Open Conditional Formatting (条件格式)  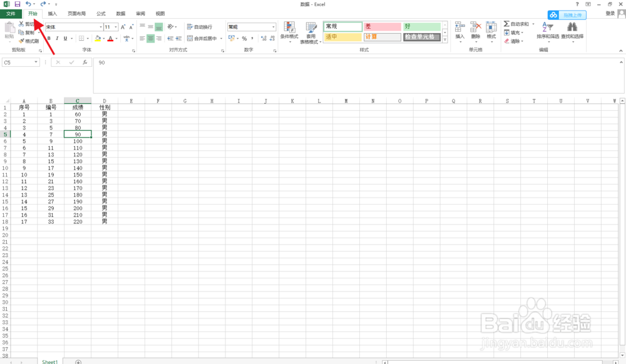(289, 33)
